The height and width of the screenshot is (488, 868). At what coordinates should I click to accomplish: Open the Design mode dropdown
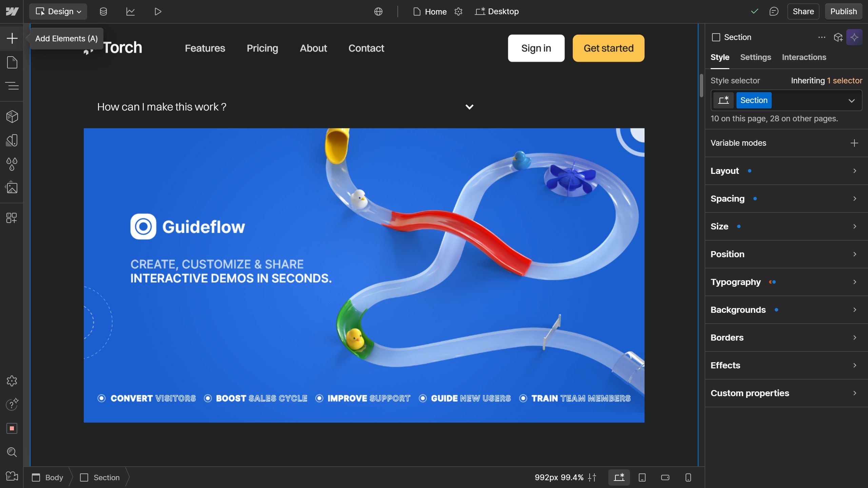pos(58,12)
